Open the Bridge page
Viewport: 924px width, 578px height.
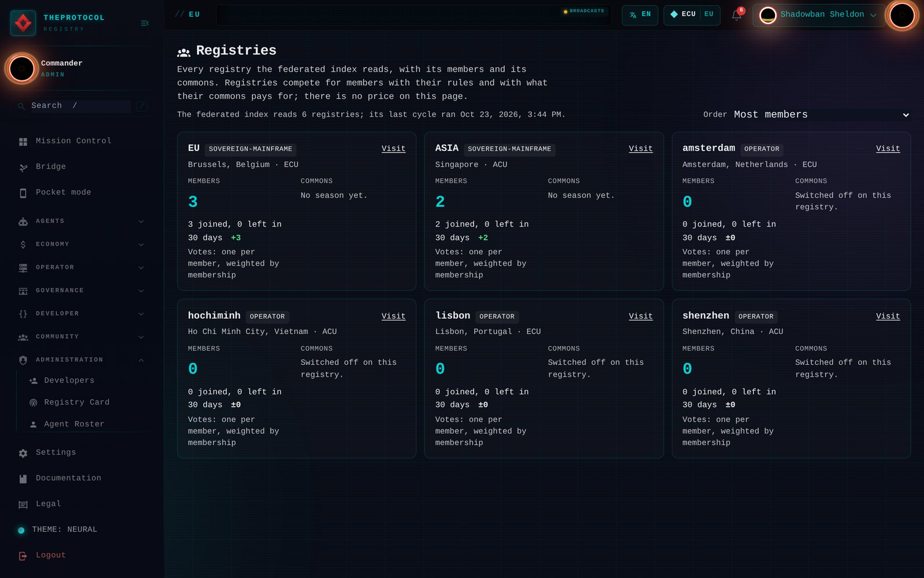(51, 166)
